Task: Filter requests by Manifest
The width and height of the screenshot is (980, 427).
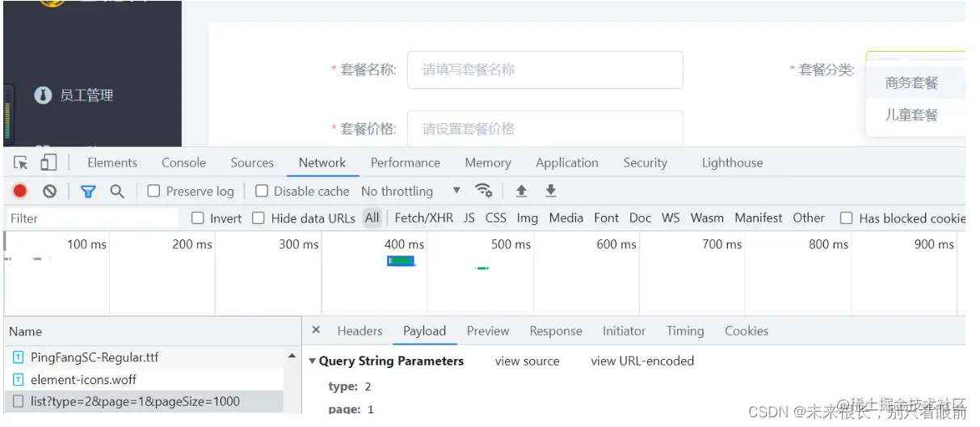Action: click(759, 218)
